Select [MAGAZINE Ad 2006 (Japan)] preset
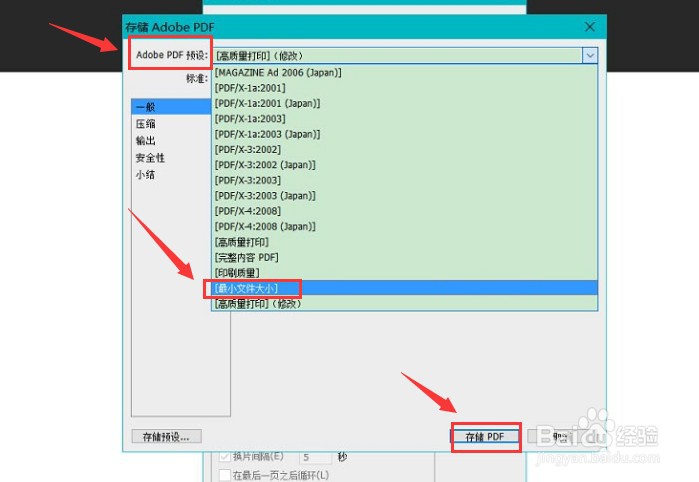 pyautogui.click(x=404, y=73)
